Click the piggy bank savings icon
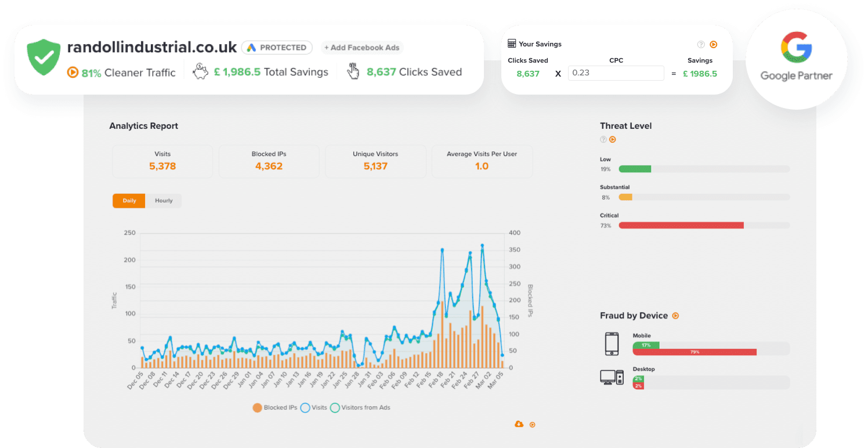Screen dimensions: 868x448 tap(201, 71)
